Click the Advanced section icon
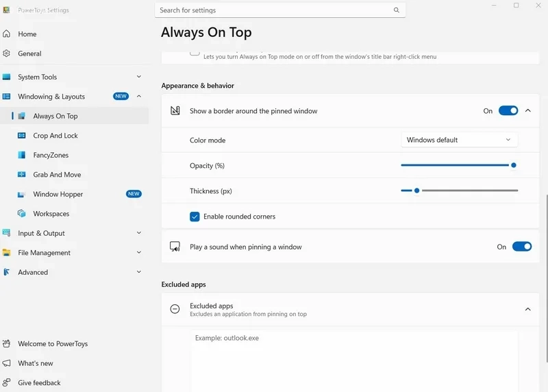This screenshot has width=548, height=392. [6, 271]
